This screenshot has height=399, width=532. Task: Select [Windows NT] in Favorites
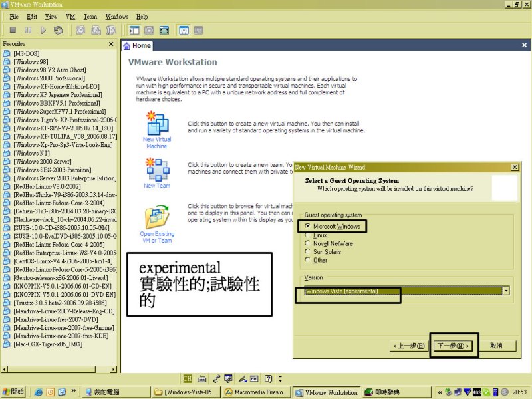(x=31, y=153)
